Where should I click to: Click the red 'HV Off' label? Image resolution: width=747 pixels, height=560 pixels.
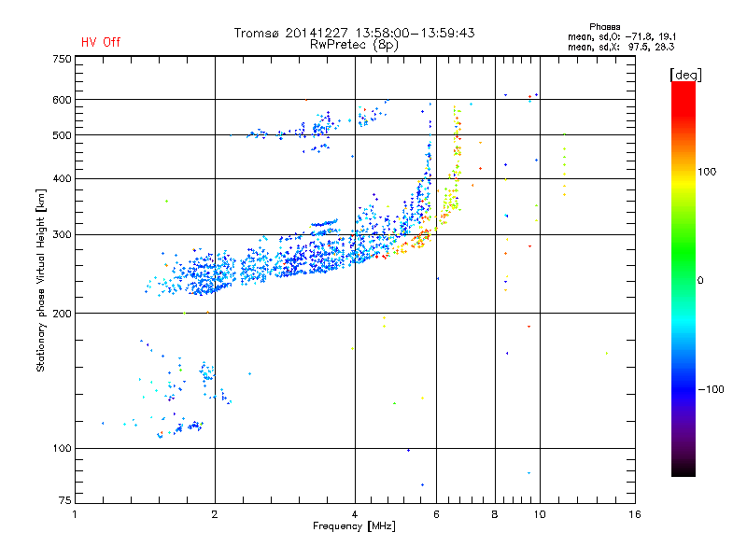(x=101, y=42)
